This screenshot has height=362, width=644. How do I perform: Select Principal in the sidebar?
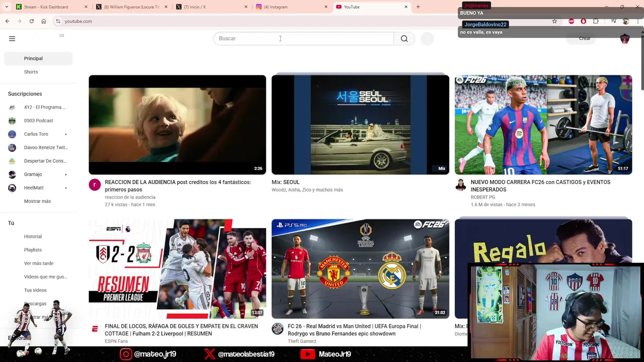(38, 58)
